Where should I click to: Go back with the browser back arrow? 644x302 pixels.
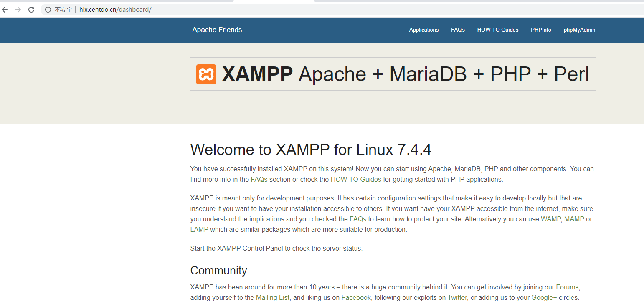tap(5, 10)
